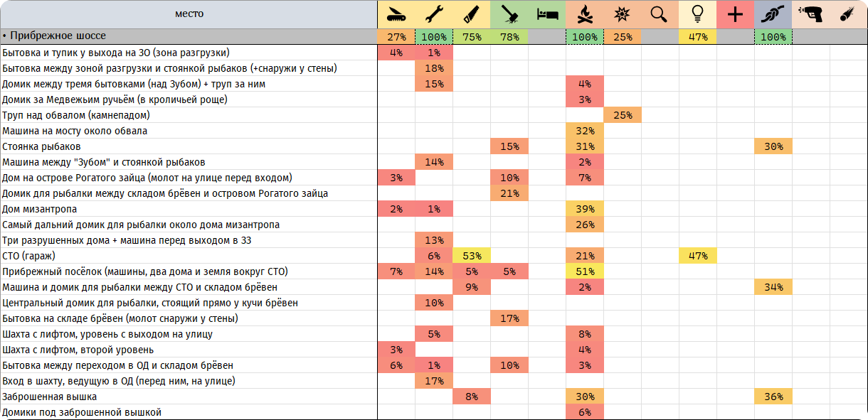Click the lightbulb icon column header
The image size is (868, 420).
(698, 14)
